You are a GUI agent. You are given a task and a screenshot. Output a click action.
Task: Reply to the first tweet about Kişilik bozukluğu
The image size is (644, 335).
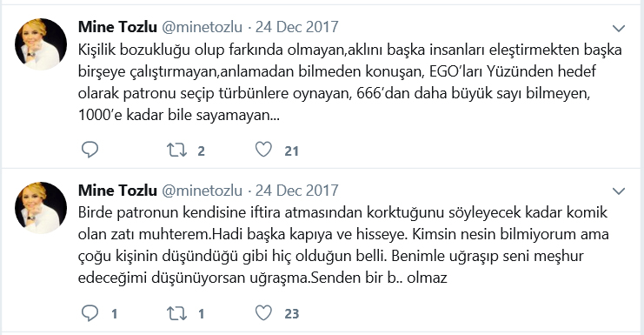pyautogui.click(x=90, y=150)
